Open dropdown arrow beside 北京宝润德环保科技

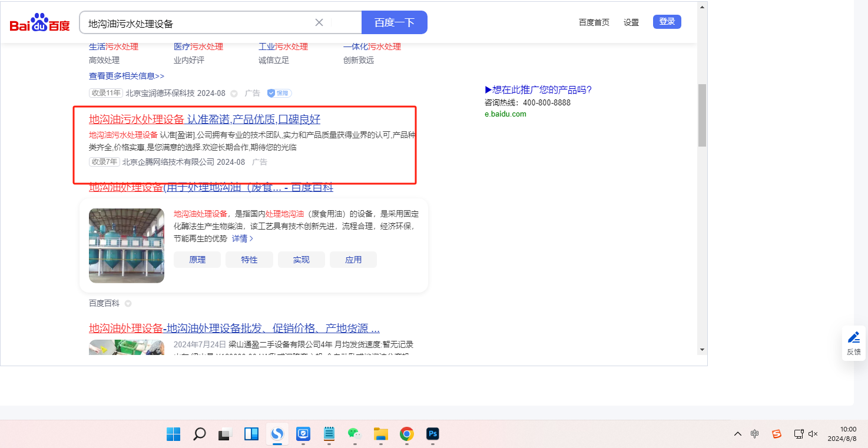click(x=234, y=94)
